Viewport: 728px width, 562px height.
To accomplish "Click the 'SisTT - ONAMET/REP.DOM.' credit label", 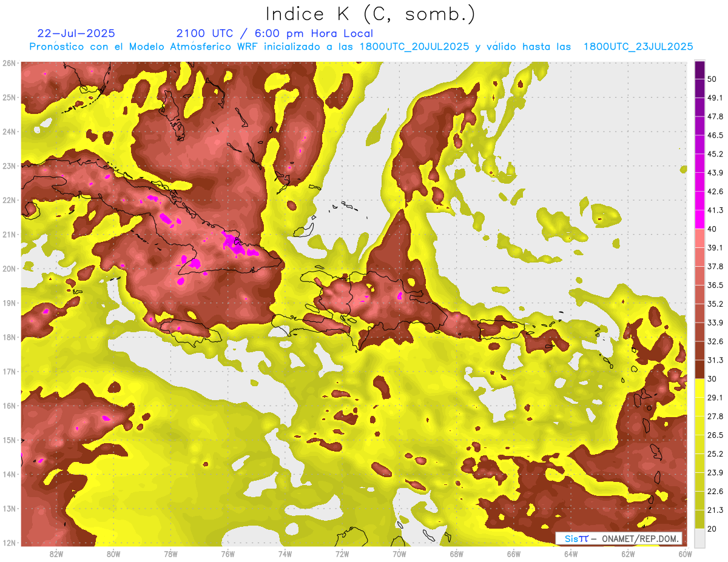I will click(619, 538).
